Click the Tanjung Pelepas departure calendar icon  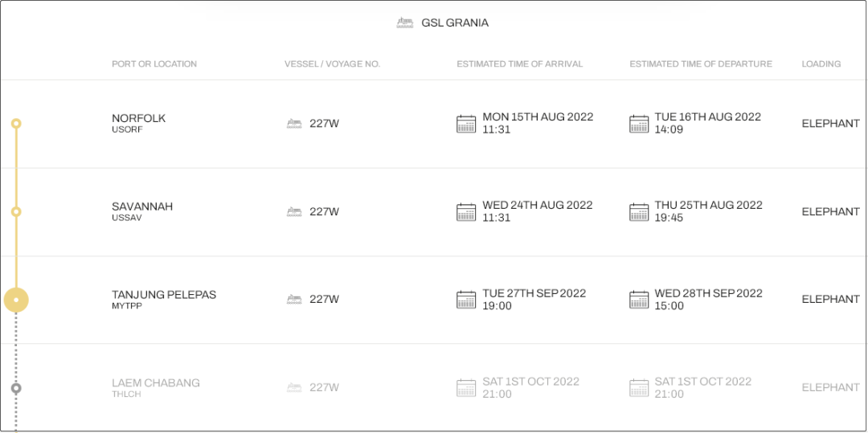639,300
